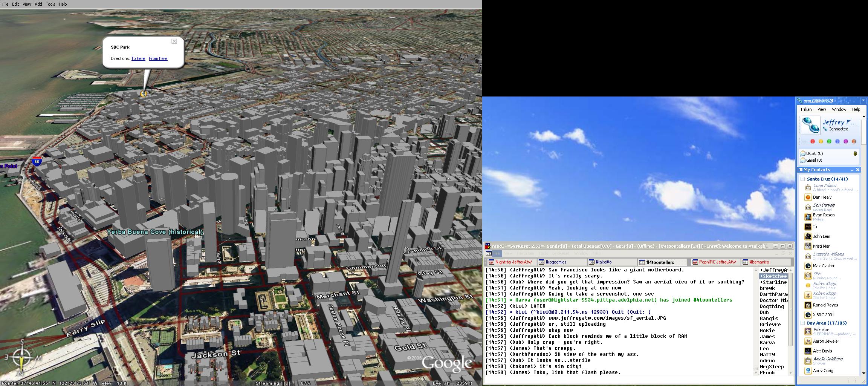Open Google Earth File menu

pyautogui.click(x=5, y=4)
